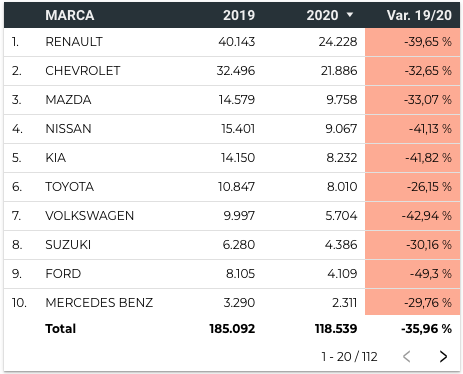
Task: Click Renault's -39,65 % variation cell
Action: [413, 42]
